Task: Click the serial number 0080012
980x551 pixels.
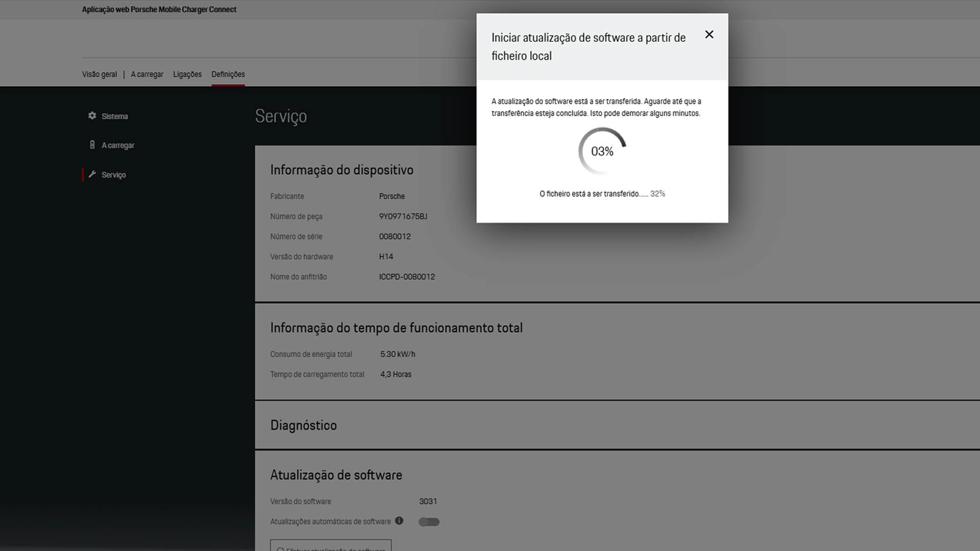Action: [x=395, y=237]
